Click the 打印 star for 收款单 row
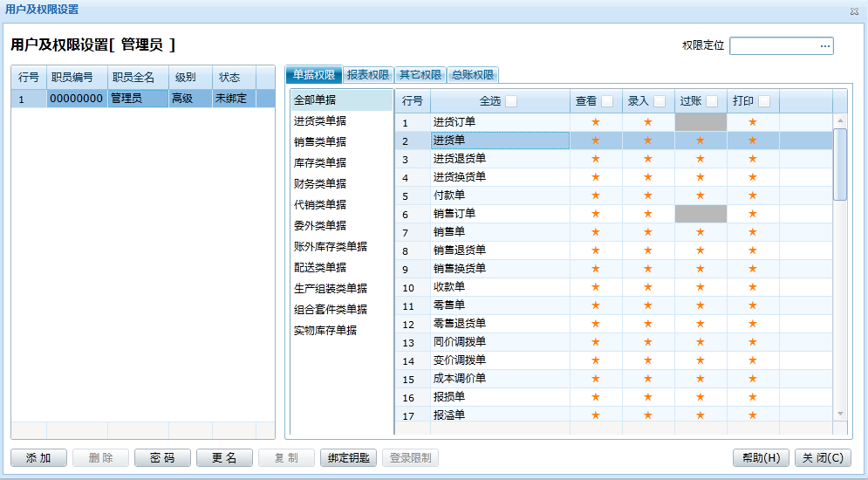The image size is (868, 480). coord(753,287)
